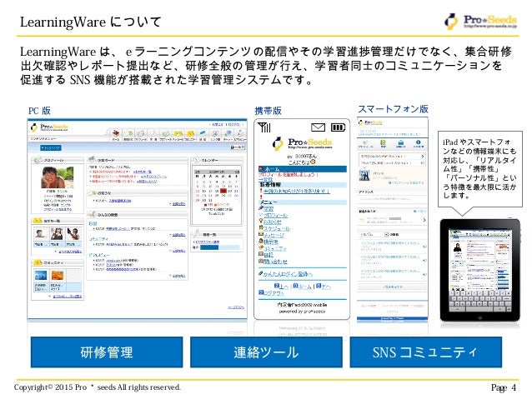Open the orange community thumbnail in PC version
This screenshot has width=532, height=399.
coord(58,275)
